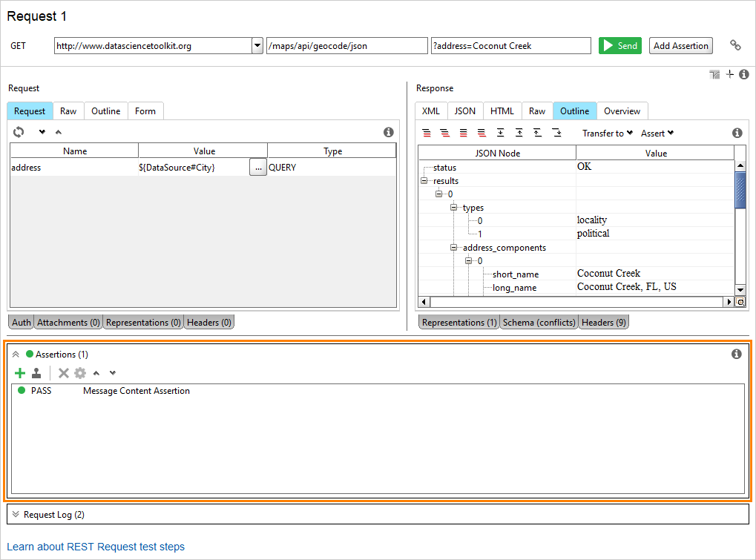
Task: Click the first red align lines icon
Action: click(427, 133)
